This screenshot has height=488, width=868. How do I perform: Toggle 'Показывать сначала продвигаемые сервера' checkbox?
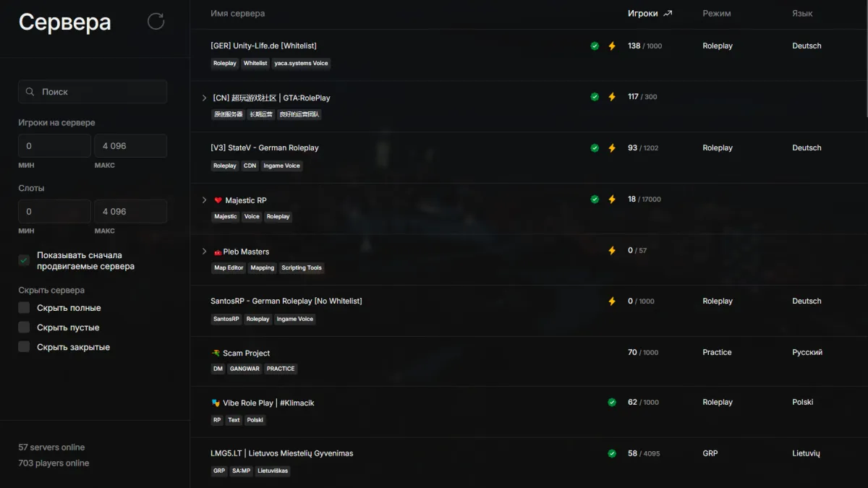coord(25,260)
